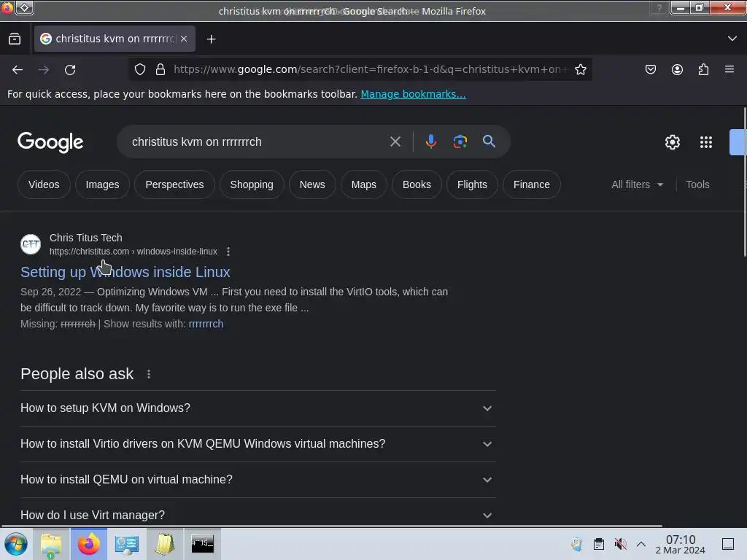This screenshot has width=747, height=560.
Task: Close the christitus kvm tab
Action: (184, 39)
